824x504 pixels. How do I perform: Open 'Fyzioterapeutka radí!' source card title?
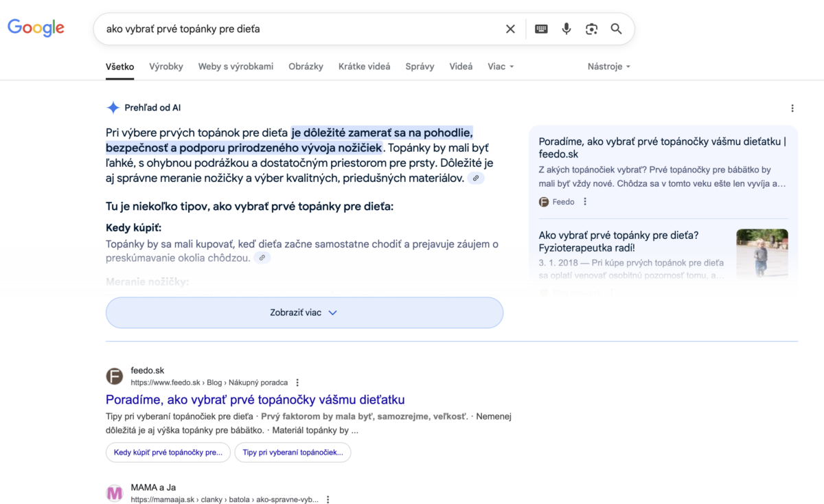(x=619, y=241)
